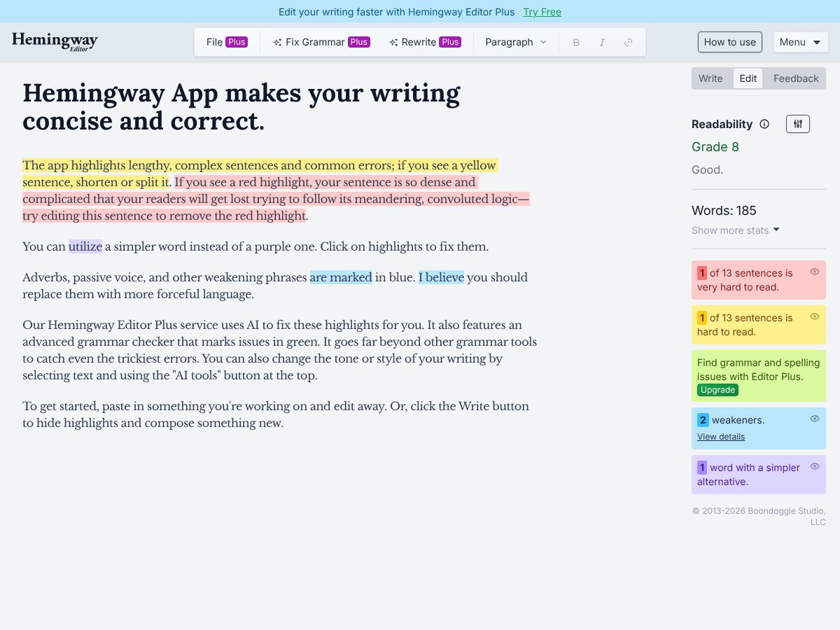Click the Hemingway Editor logo
Image resolution: width=840 pixels, height=630 pixels.
coord(55,42)
